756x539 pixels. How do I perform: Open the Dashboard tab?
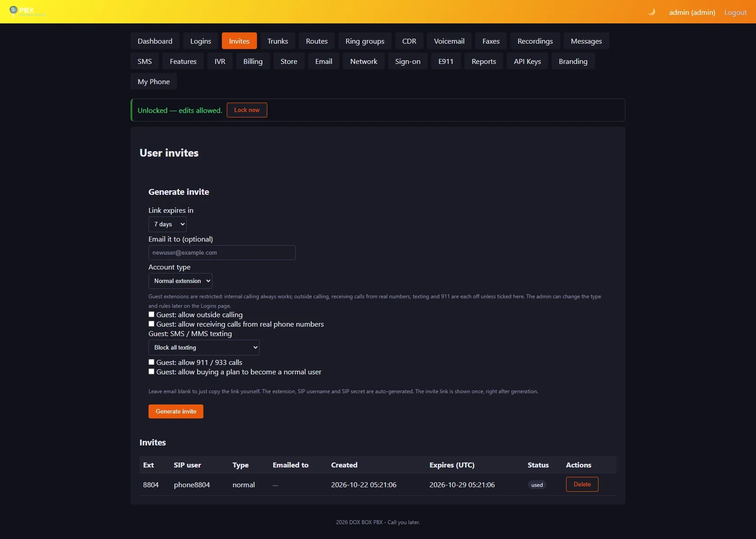coord(155,41)
